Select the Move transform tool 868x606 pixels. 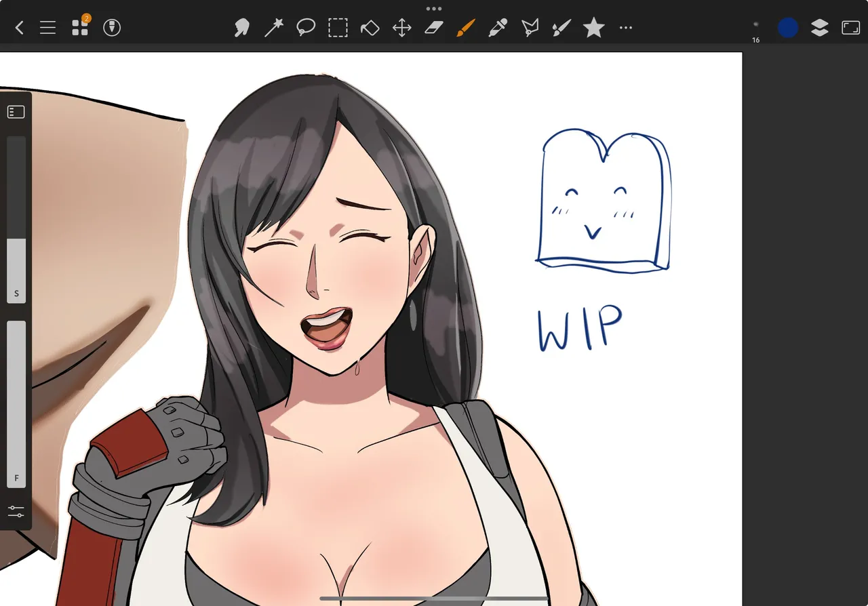click(402, 28)
